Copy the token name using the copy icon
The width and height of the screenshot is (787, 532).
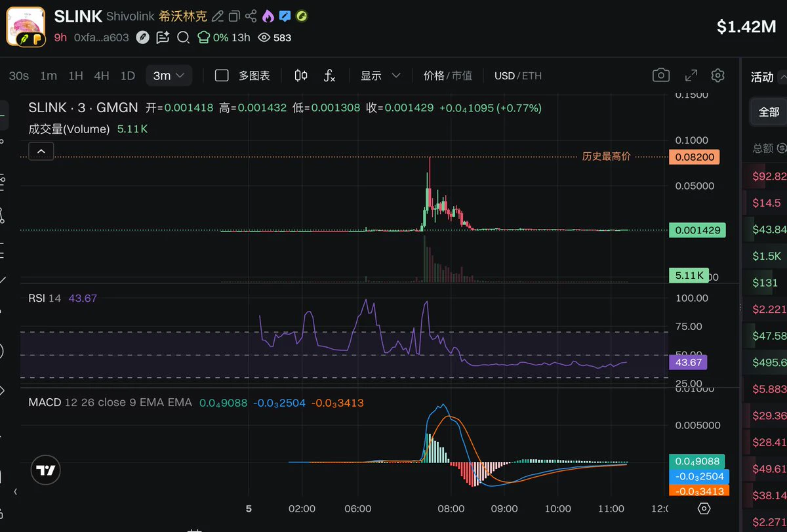(234, 16)
